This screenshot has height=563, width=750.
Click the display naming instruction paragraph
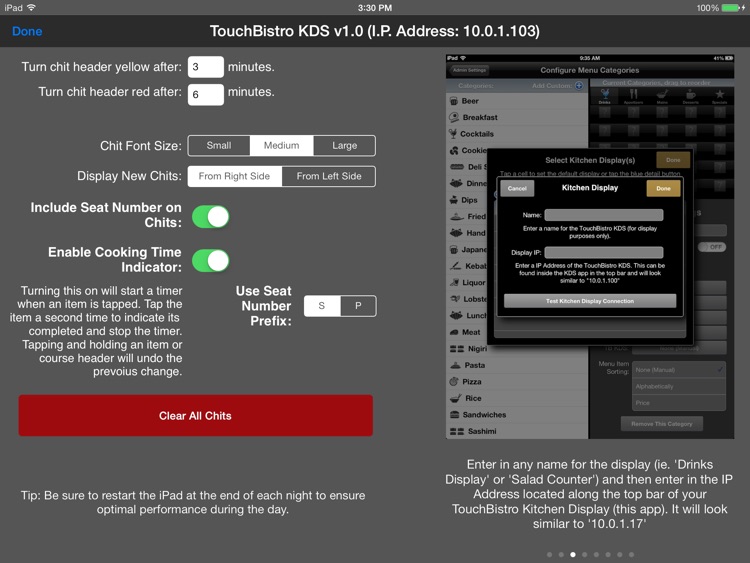click(x=589, y=494)
